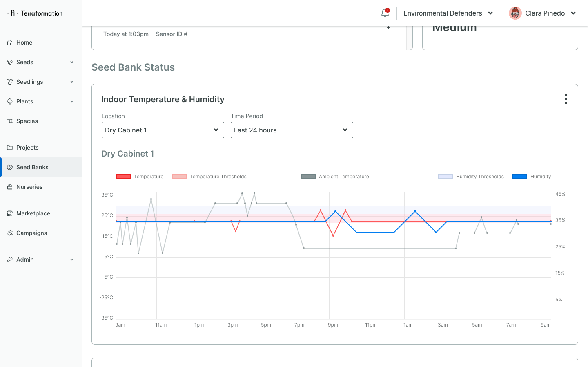Open the chart options kebab menu
Screen dimensions: 588x367
[566, 99]
